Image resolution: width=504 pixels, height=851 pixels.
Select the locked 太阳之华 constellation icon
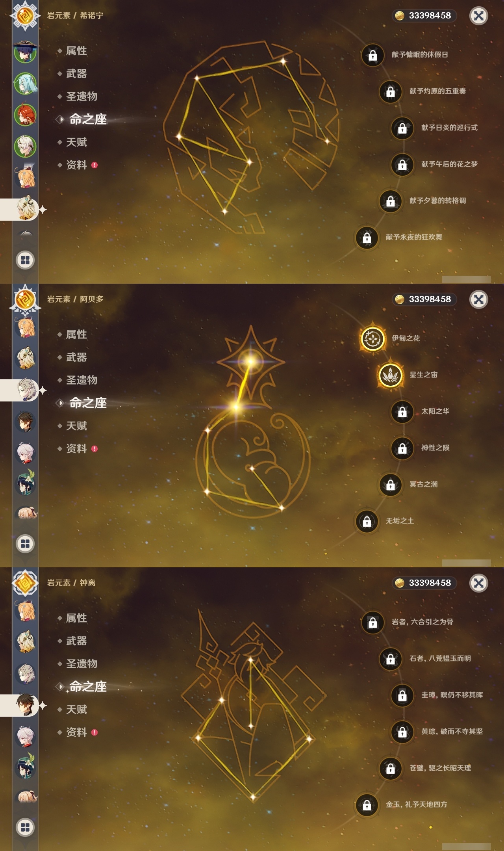coord(402,412)
